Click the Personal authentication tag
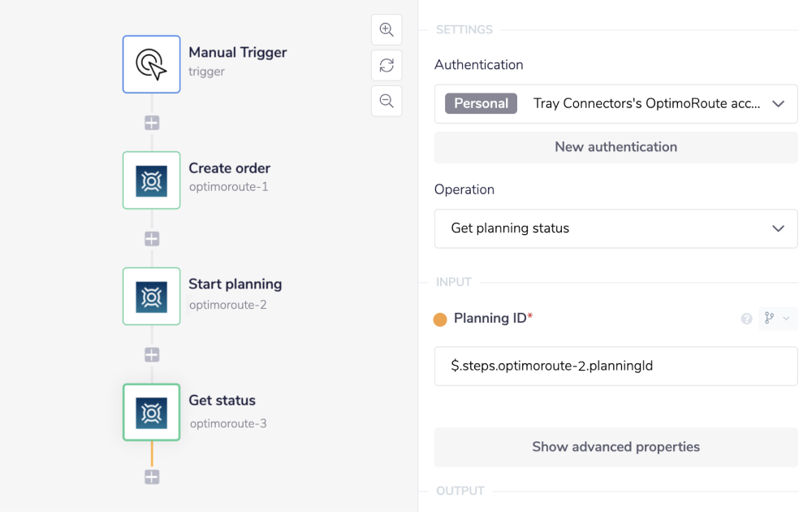Image resolution: width=812 pixels, height=512 pixels. click(481, 103)
